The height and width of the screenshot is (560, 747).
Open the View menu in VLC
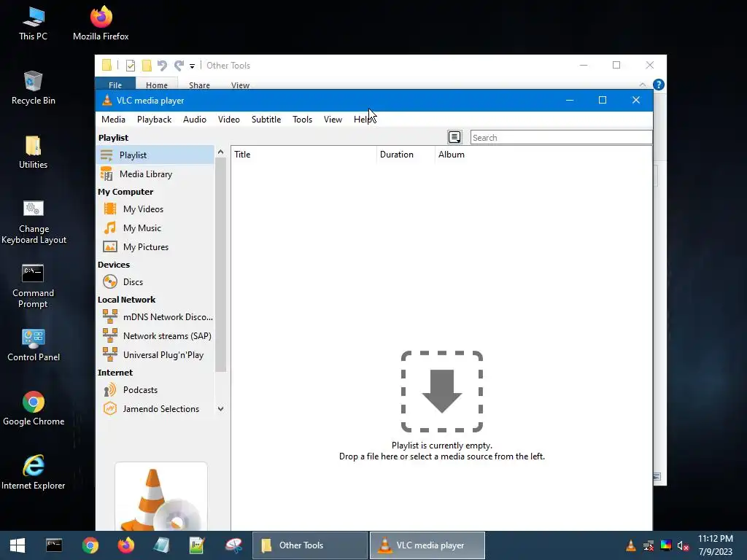pos(333,120)
